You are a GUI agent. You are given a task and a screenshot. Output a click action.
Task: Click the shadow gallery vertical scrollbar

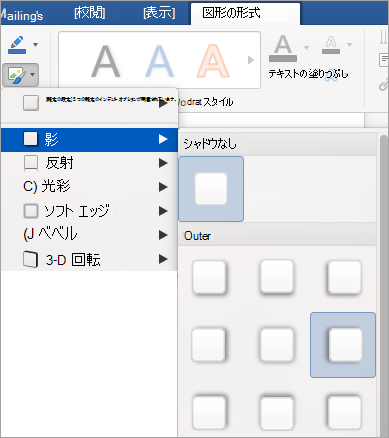384,285
